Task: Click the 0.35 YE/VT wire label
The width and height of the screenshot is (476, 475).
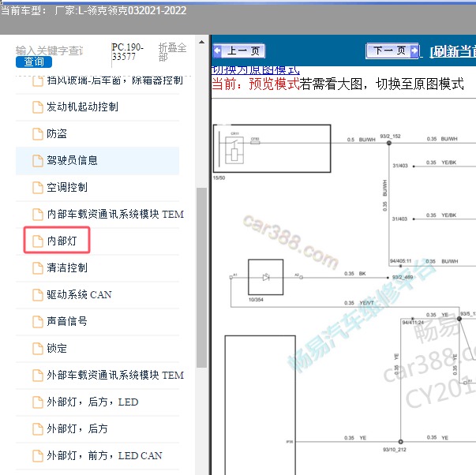Action: [x=359, y=303]
